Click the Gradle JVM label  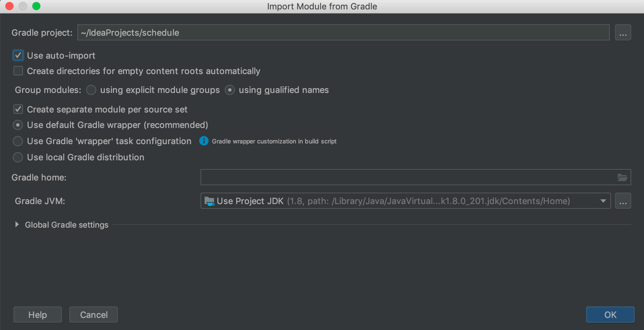tap(40, 201)
